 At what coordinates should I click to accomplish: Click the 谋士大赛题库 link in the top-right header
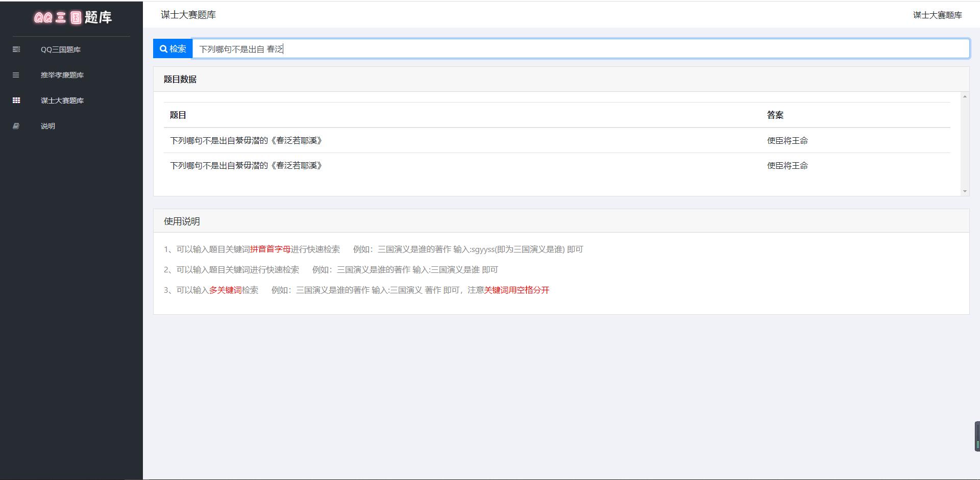pyautogui.click(x=937, y=15)
